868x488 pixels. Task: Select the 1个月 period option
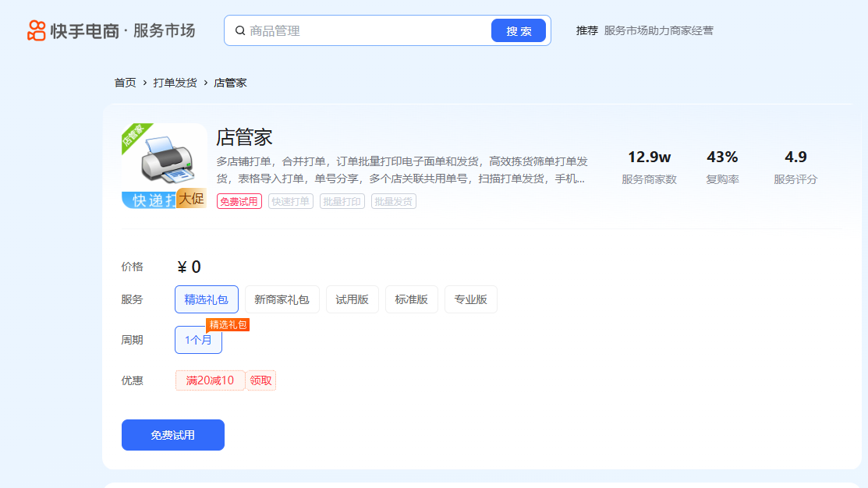point(198,340)
